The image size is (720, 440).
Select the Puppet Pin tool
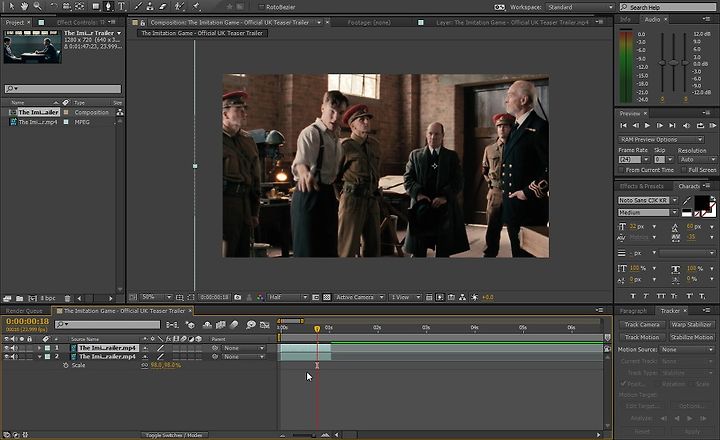point(197,6)
